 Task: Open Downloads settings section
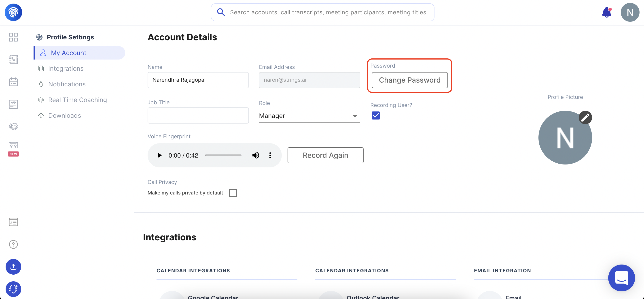click(x=64, y=116)
